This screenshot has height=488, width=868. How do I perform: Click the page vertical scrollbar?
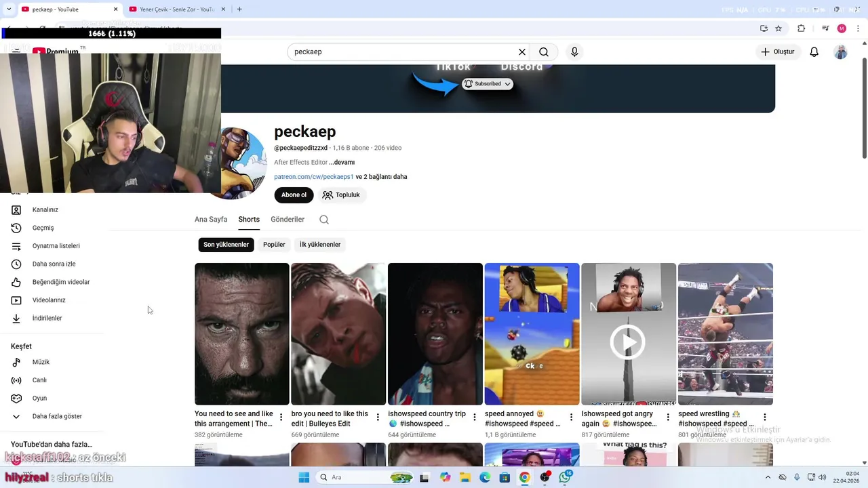(864, 108)
